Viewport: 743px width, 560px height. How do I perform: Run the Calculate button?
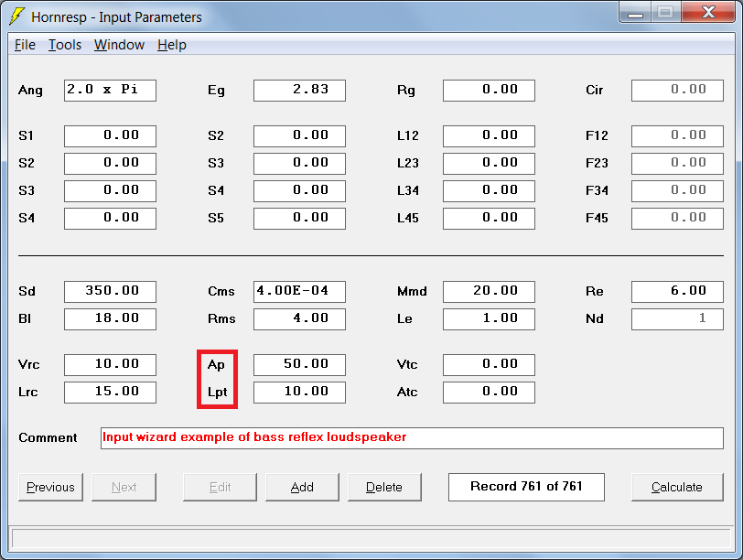click(x=677, y=487)
